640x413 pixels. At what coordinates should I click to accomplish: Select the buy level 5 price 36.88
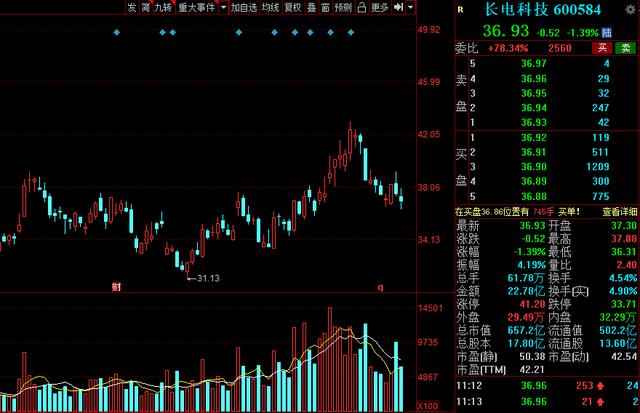click(533, 196)
